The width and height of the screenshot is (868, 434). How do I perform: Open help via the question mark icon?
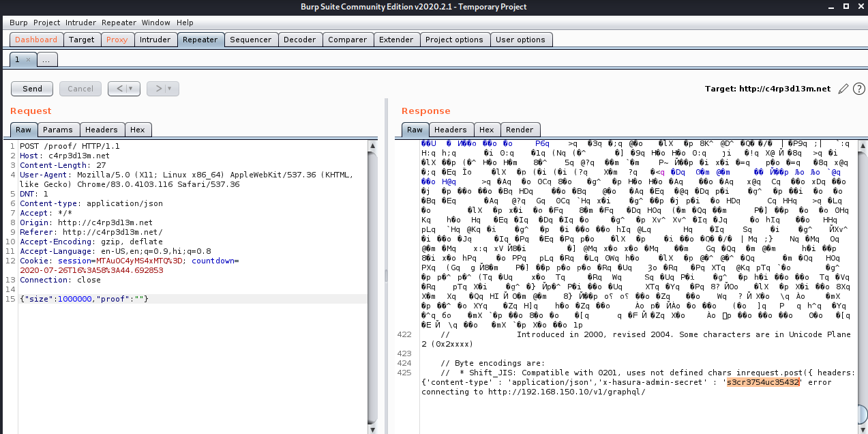(858, 89)
